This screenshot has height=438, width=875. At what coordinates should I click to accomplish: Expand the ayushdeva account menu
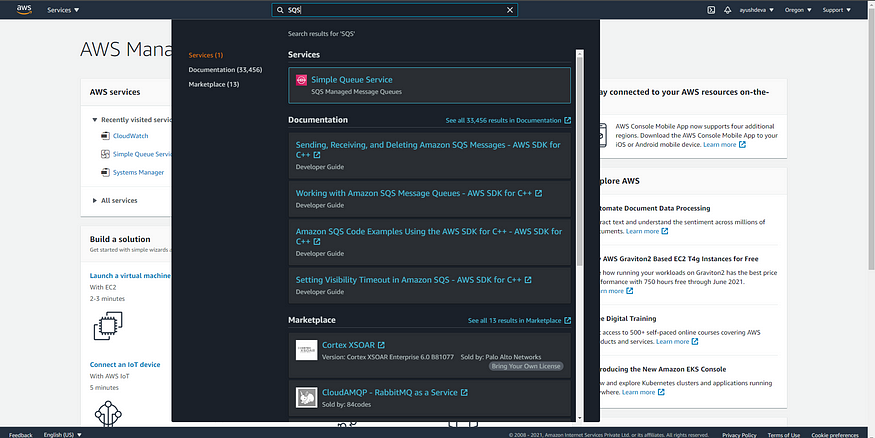[757, 10]
